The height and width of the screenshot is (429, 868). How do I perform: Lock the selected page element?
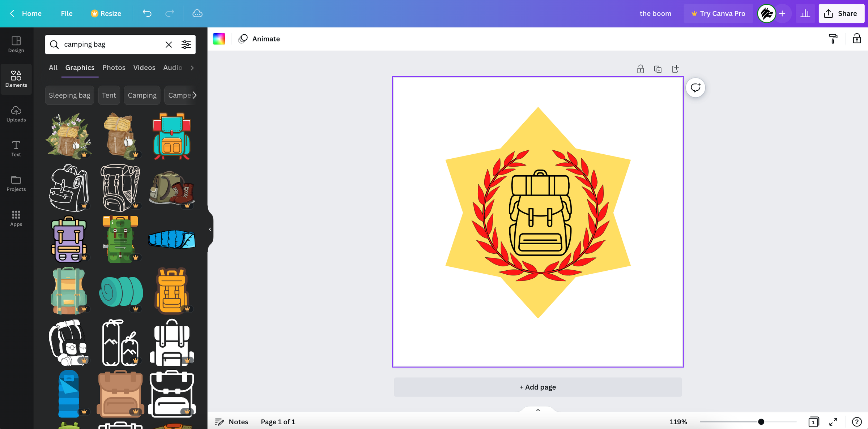[640, 69]
